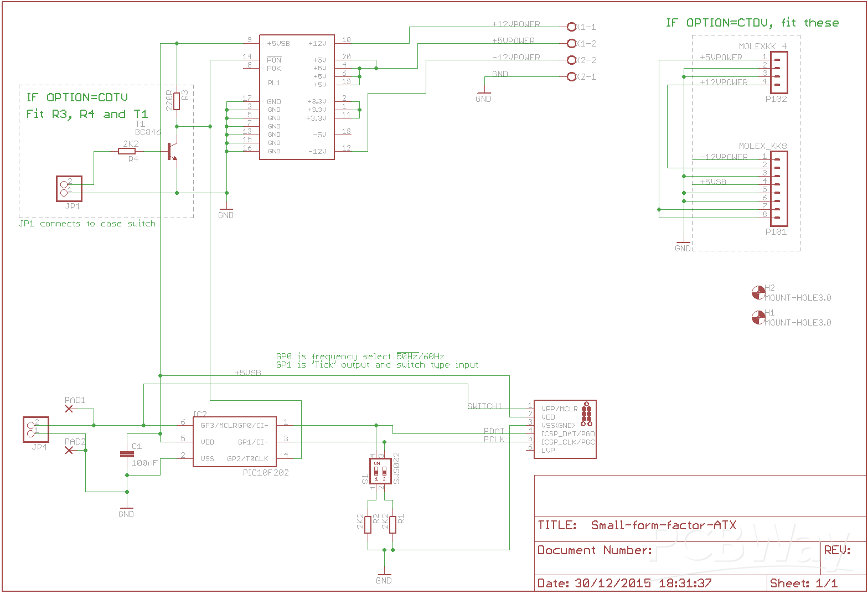
Task: Click the 'BC846' transistor value label
Action: (148, 132)
